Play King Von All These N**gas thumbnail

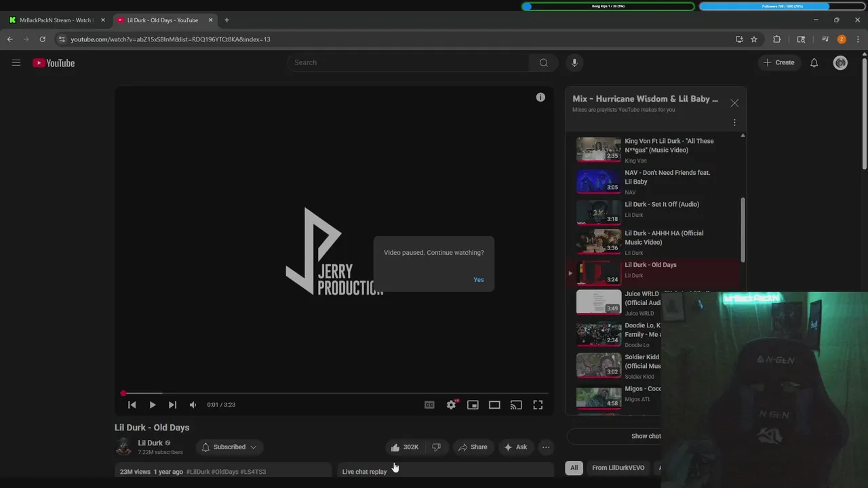point(599,150)
